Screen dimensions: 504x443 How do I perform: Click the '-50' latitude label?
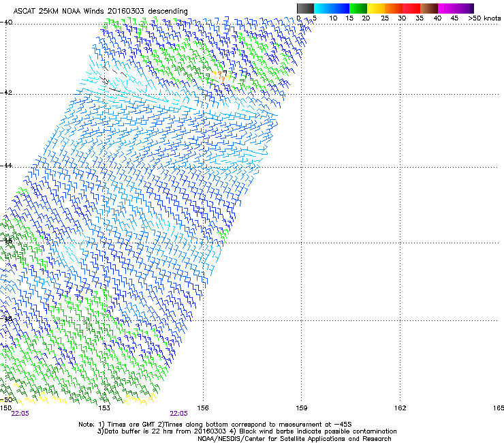point(7,399)
